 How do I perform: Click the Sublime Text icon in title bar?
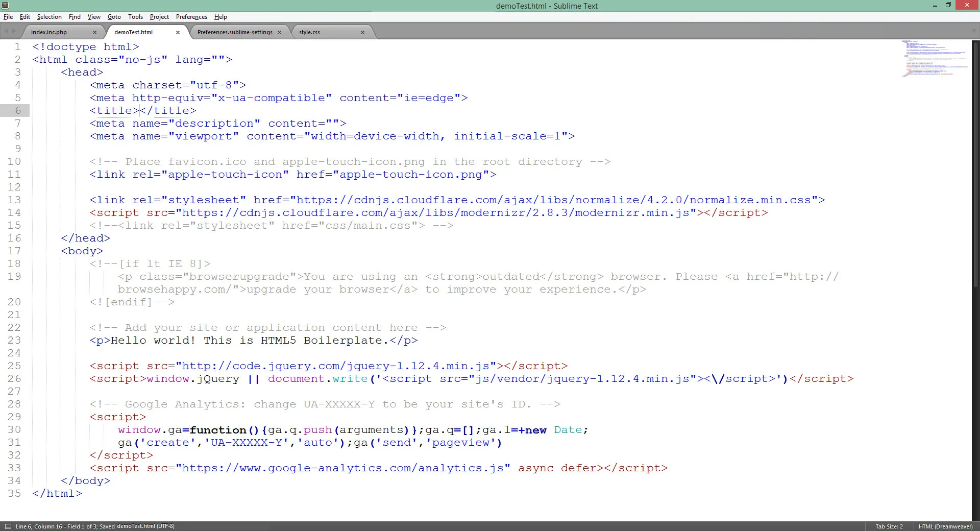click(x=5, y=6)
